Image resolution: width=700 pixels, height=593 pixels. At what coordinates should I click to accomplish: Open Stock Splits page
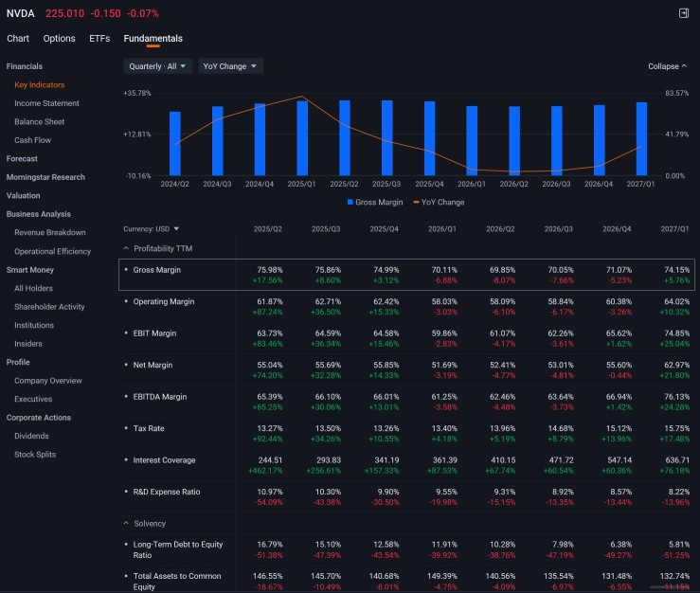point(35,454)
